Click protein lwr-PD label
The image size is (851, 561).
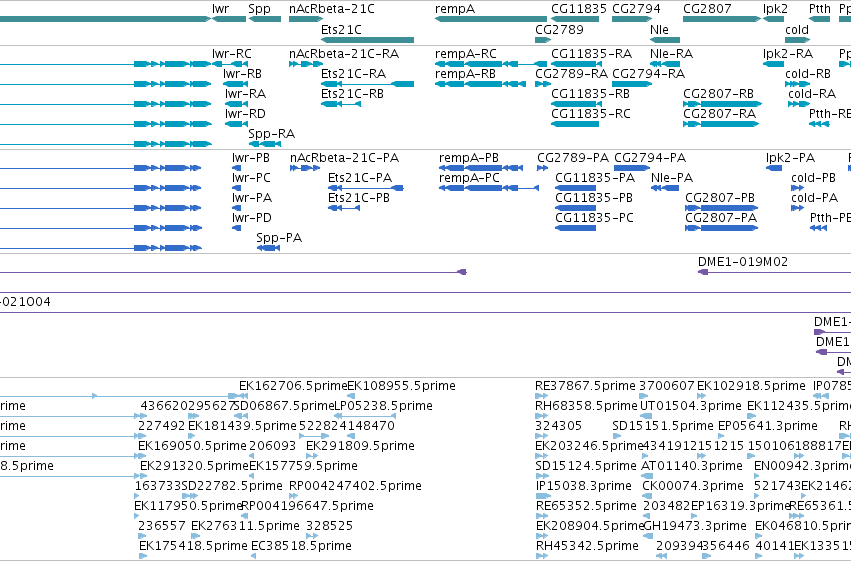point(251,218)
